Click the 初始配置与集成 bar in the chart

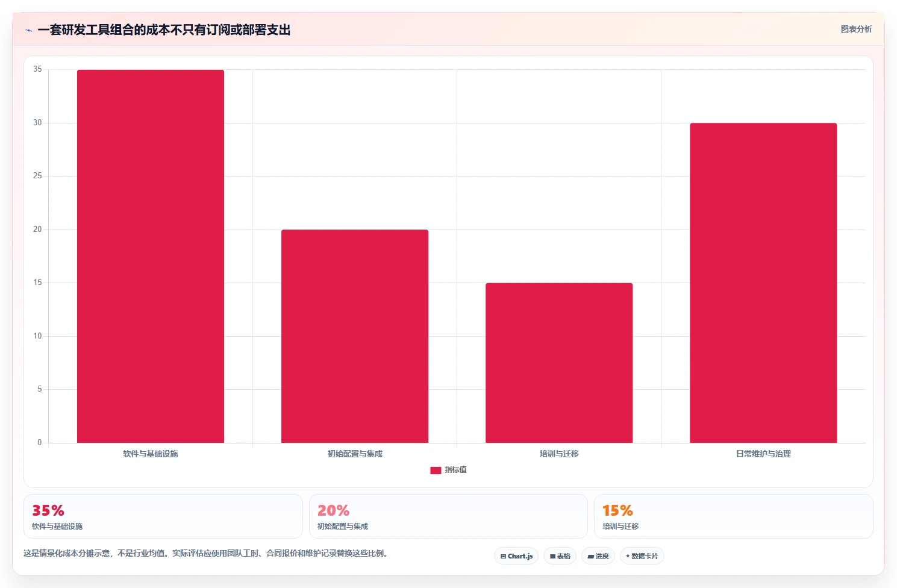tap(355, 336)
